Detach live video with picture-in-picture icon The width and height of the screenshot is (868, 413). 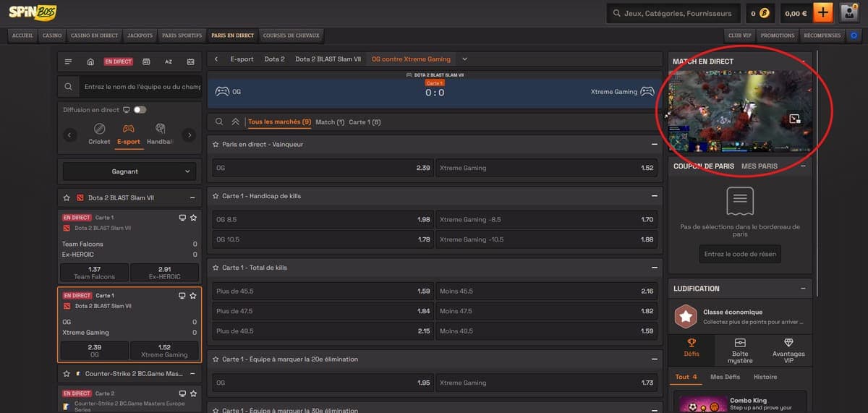[794, 119]
